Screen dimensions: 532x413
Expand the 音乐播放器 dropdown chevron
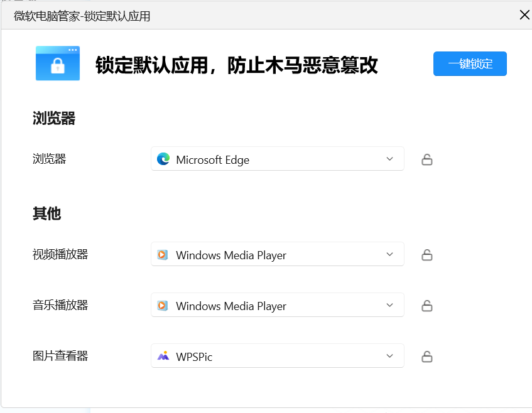(x=389, y=305)
